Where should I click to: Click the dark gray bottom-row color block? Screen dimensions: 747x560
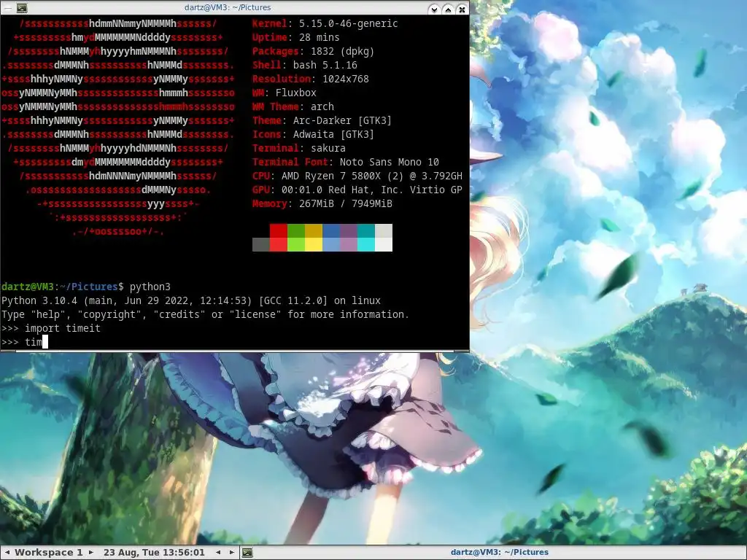(x=261, y=244)
